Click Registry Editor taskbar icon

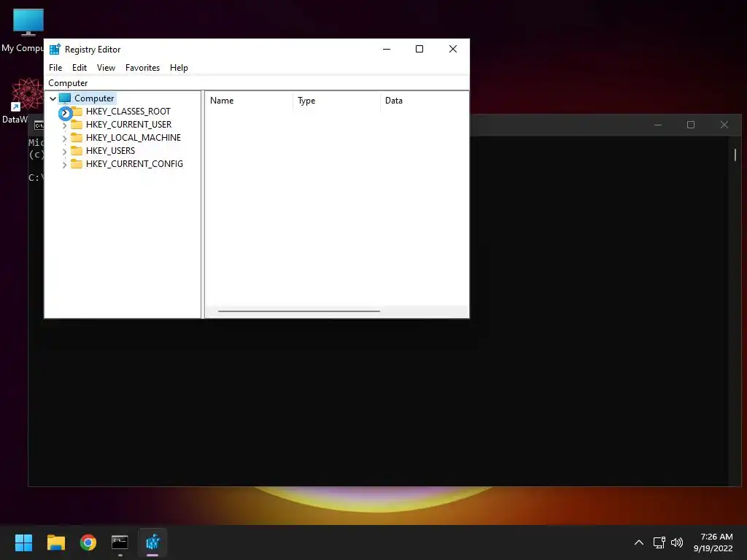click(x=152, y=542)
